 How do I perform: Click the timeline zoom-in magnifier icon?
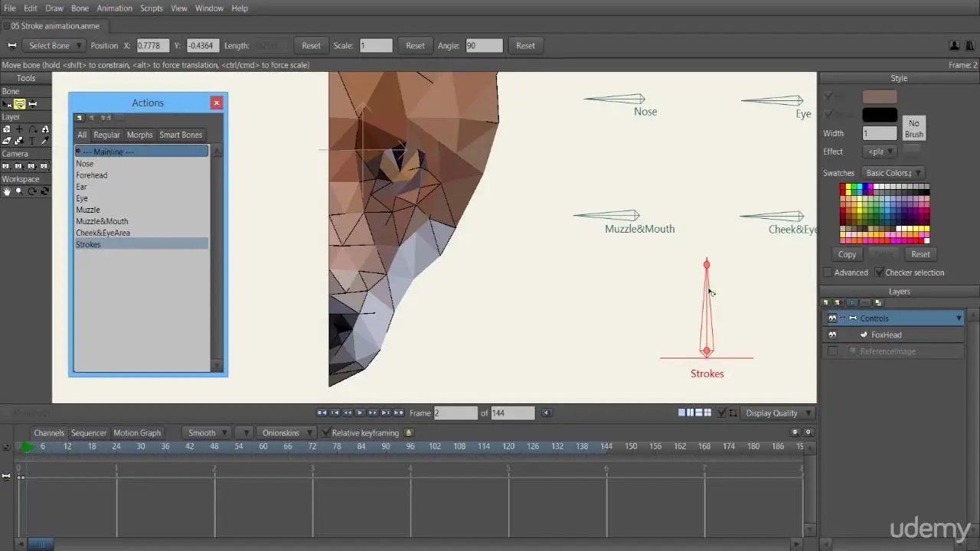click(x=808, y=432)
